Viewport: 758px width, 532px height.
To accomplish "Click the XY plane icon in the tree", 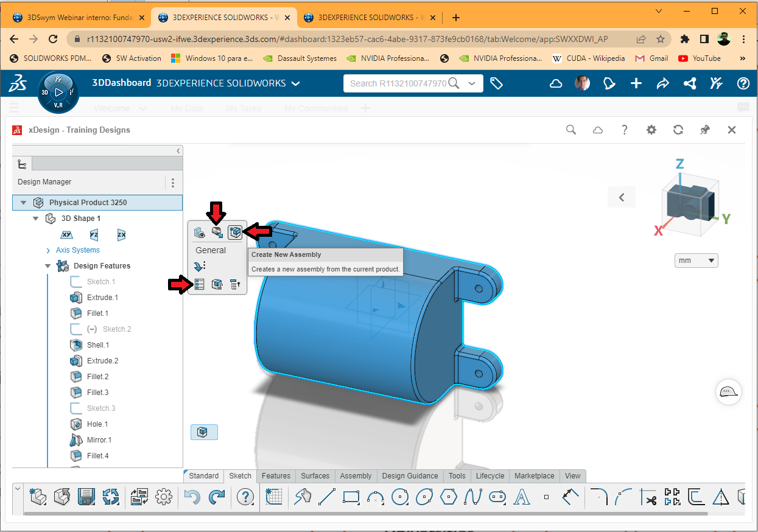I will click(67, 235).
